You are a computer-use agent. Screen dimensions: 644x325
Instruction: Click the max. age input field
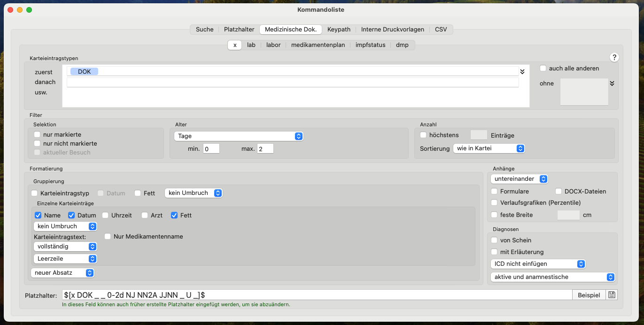[265, 148]
